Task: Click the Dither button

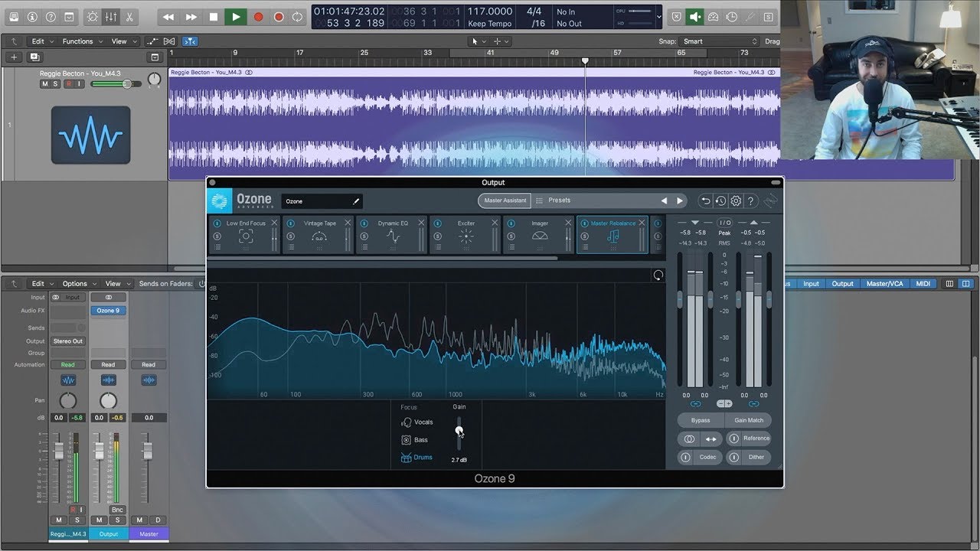Action: tap(749, 457)
